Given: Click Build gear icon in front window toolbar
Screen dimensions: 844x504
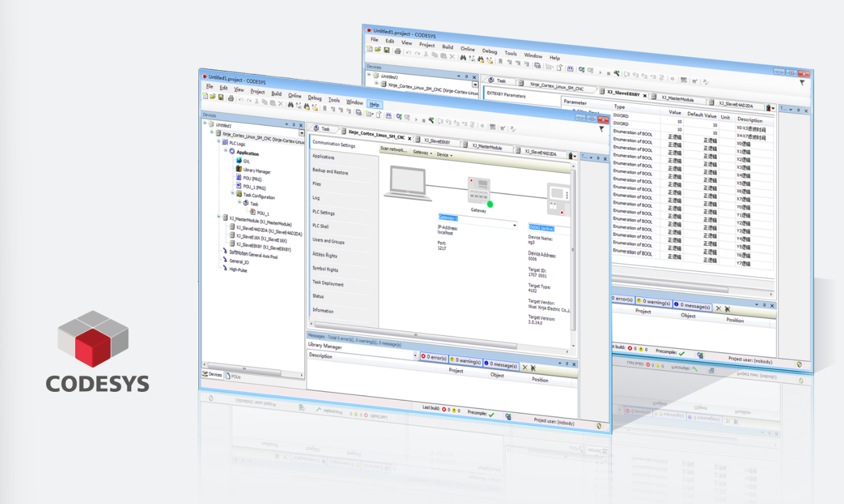Looking at the screenshot, I should tap(399, 116).
